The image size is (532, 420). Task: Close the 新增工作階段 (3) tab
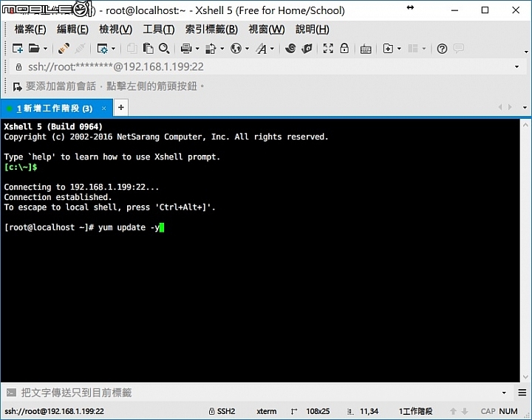pos(104,109)
